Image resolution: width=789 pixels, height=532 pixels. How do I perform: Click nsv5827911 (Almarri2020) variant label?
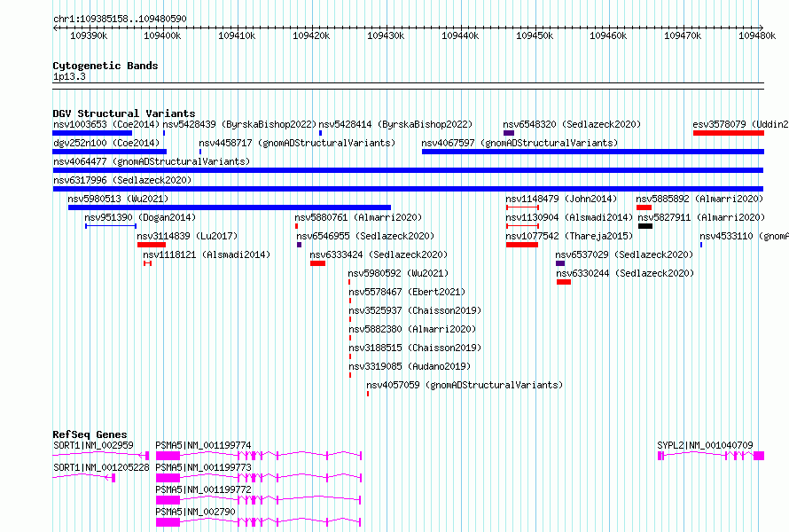click(x=701, y=217)
